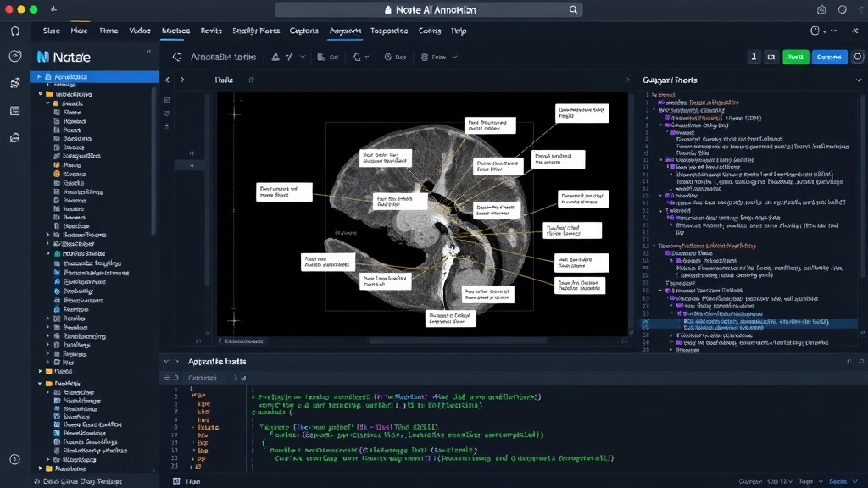Click the vertical scrollbar of left file tree

(x=153, y=160)
